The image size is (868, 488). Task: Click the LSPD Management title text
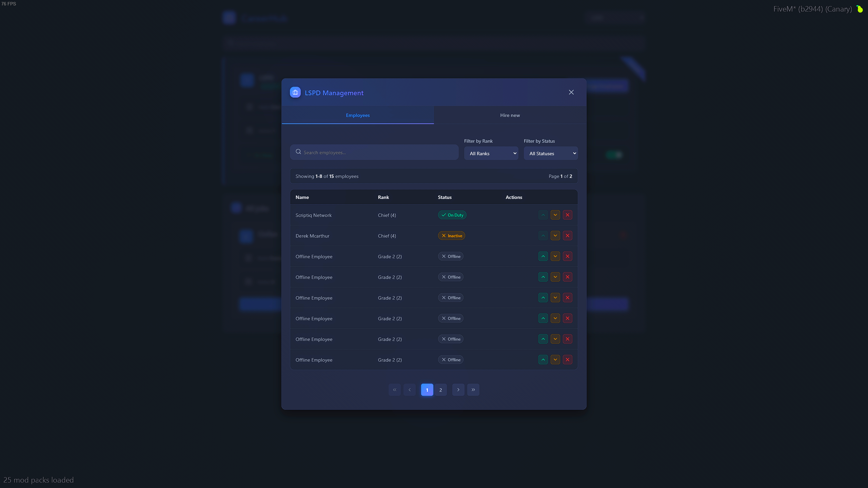(334, 93)
